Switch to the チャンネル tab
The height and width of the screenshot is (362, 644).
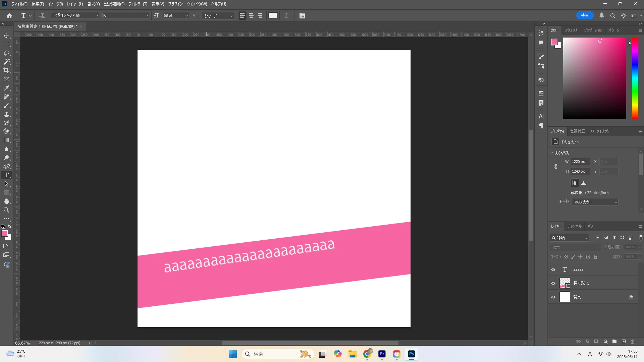coord(574,226)
